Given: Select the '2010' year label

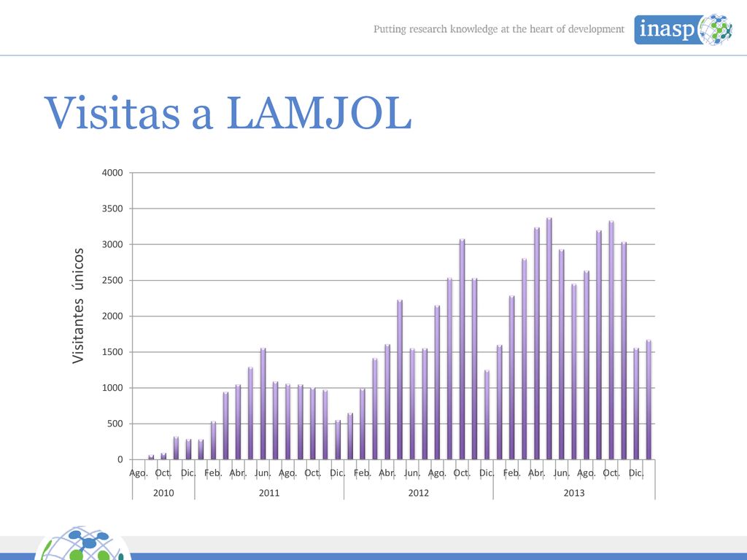Looking at the screenshot, I should point(163,493).
